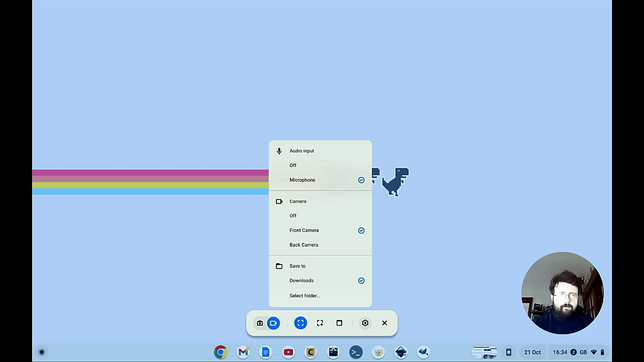Select Downloads as save destination

coord(302,280)
